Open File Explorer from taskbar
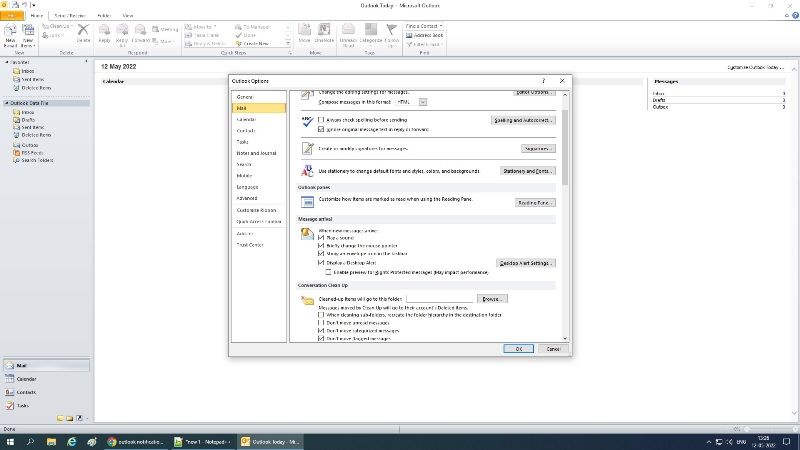This screenshot has width=800, height=450. pyautogui.click(x=51, y=442)
